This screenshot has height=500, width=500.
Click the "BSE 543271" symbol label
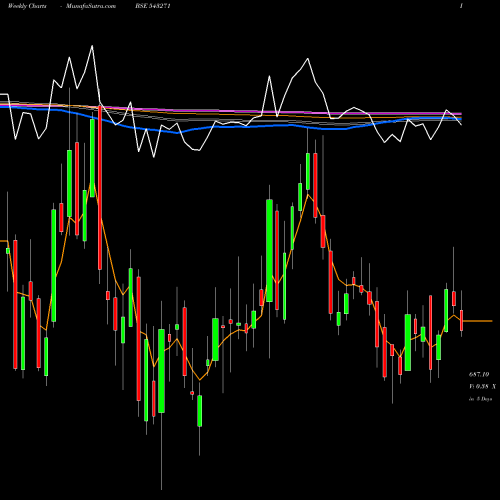[153, 6]
